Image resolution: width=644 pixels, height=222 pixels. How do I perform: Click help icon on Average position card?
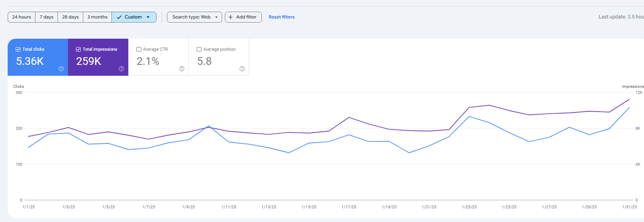pyautogui.click(x=242, y=69)
